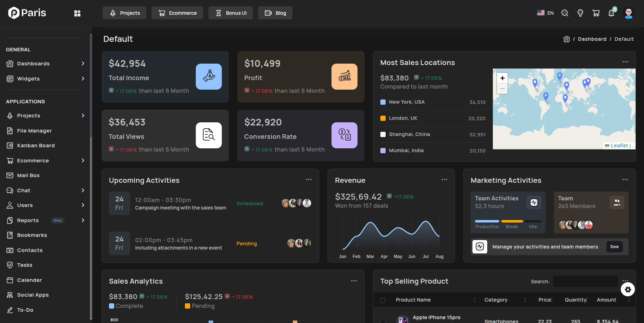Click the light bulb theme icon
The width and height of the screenshot is (644, 323).
pyautogui.click(x=580, y=13)
